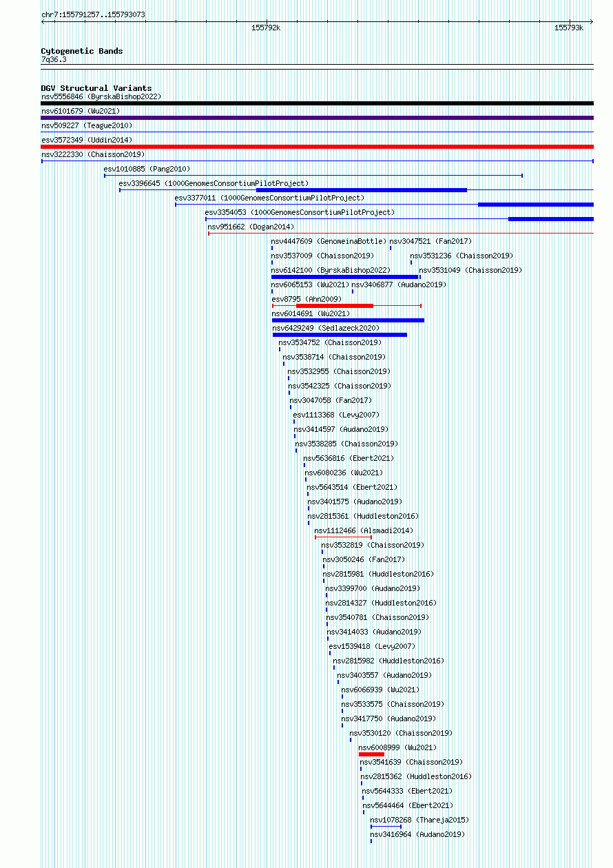Image resolution: width=613 pixels, height=868 pixels.
Task: Click the thick blue esv3396645 variant bar
Action: coord(362,190)
